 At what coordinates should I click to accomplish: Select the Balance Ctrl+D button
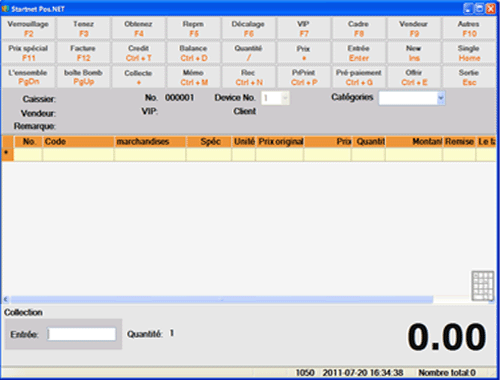(193, 53)
